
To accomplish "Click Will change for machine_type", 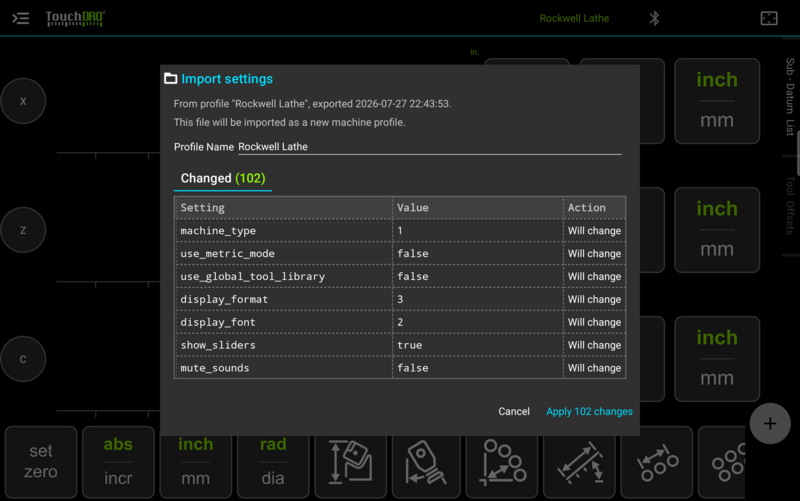I will (594, 231).
